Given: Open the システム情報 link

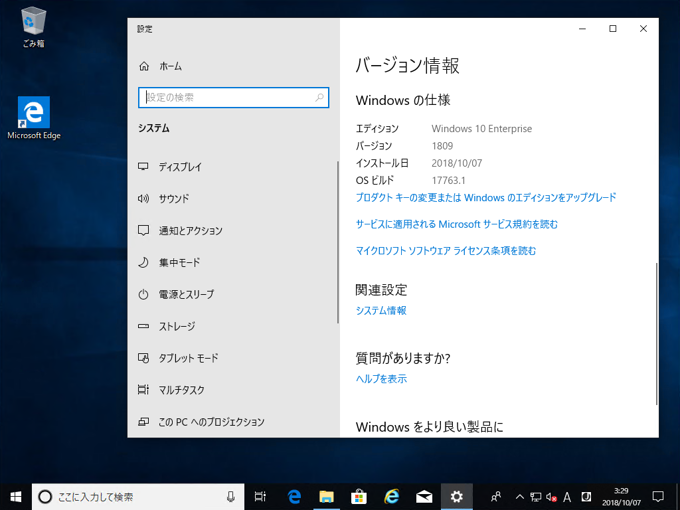Looking at the screenshot, I should click(x=381, y=311).
